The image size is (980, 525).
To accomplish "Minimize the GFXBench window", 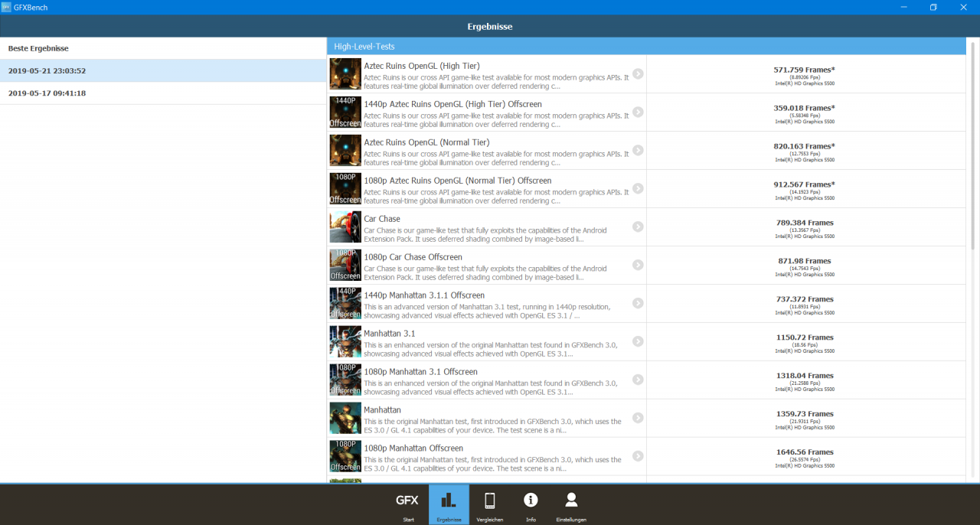I will (x=903, y=7).
